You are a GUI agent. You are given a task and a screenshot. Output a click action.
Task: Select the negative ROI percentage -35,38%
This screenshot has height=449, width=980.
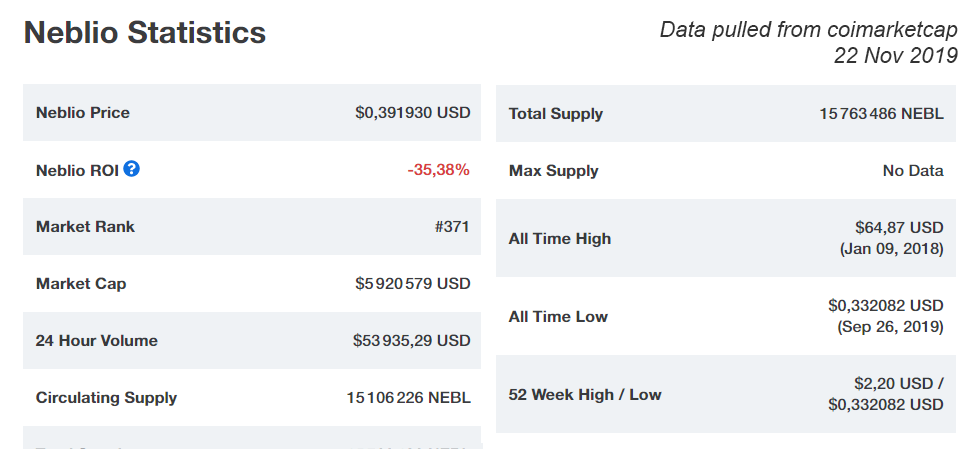(x=438, y=169)
